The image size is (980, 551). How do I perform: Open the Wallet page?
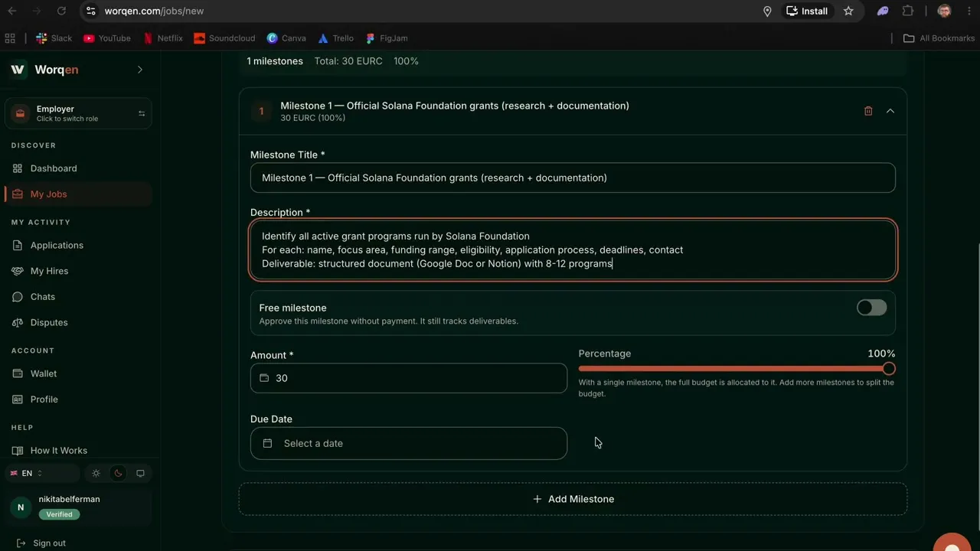pos(78,373)
